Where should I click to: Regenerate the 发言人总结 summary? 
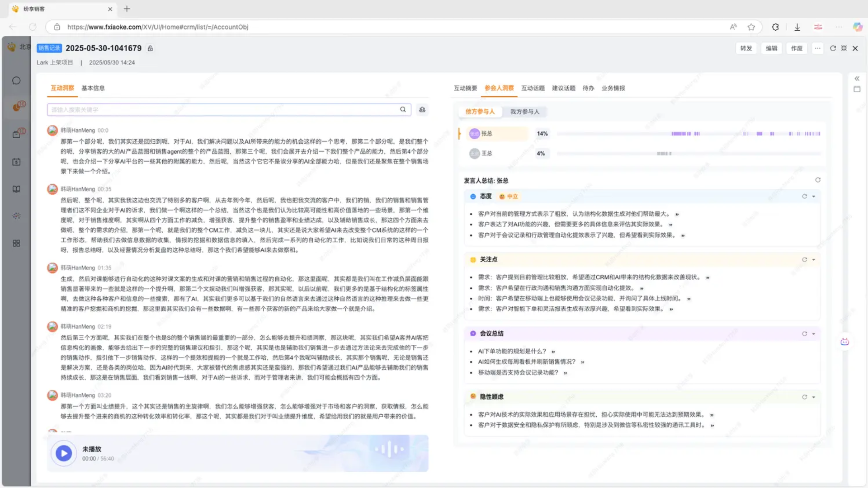(818, 180)
